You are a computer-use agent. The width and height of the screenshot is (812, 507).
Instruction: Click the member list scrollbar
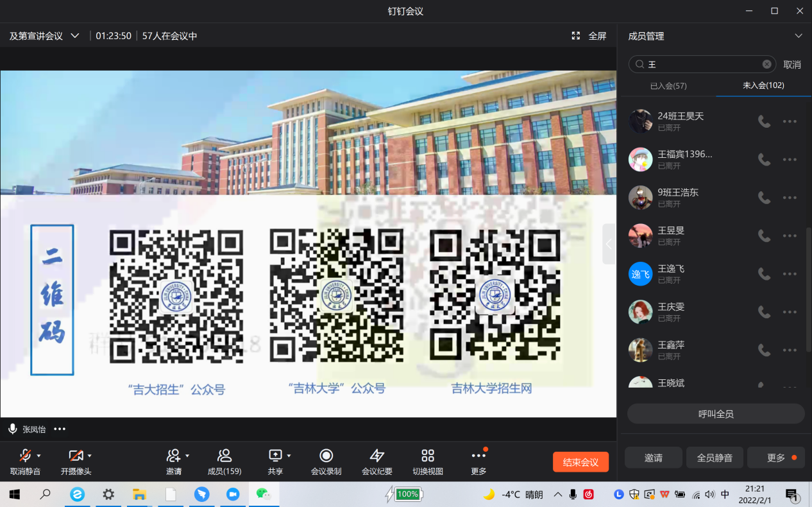coord(808,289)
